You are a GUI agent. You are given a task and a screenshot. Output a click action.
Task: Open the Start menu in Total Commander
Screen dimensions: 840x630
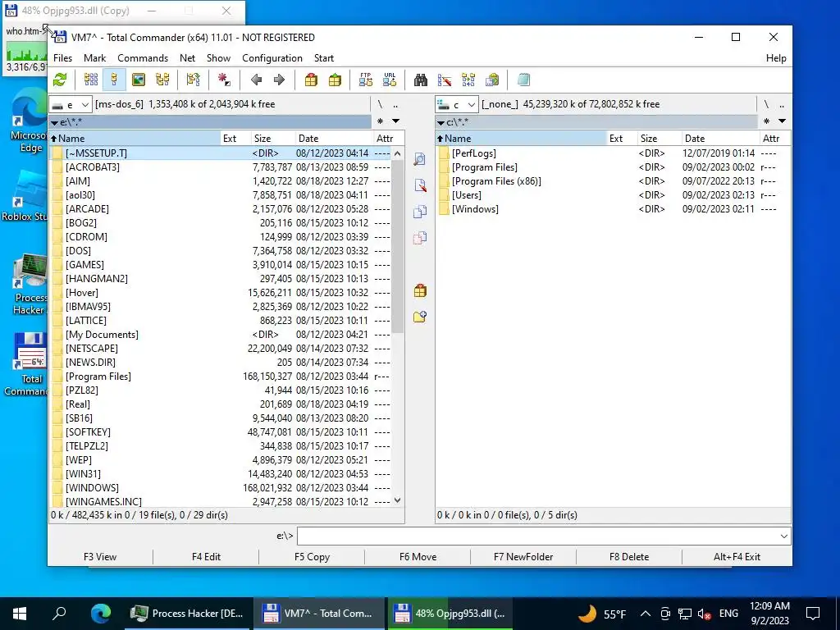pos(323,58)
